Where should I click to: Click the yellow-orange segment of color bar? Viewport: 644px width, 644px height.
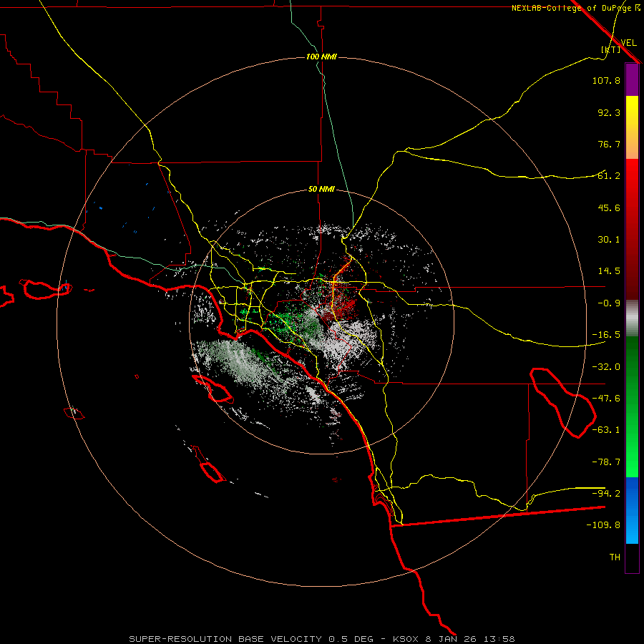[x=632, y=127]
